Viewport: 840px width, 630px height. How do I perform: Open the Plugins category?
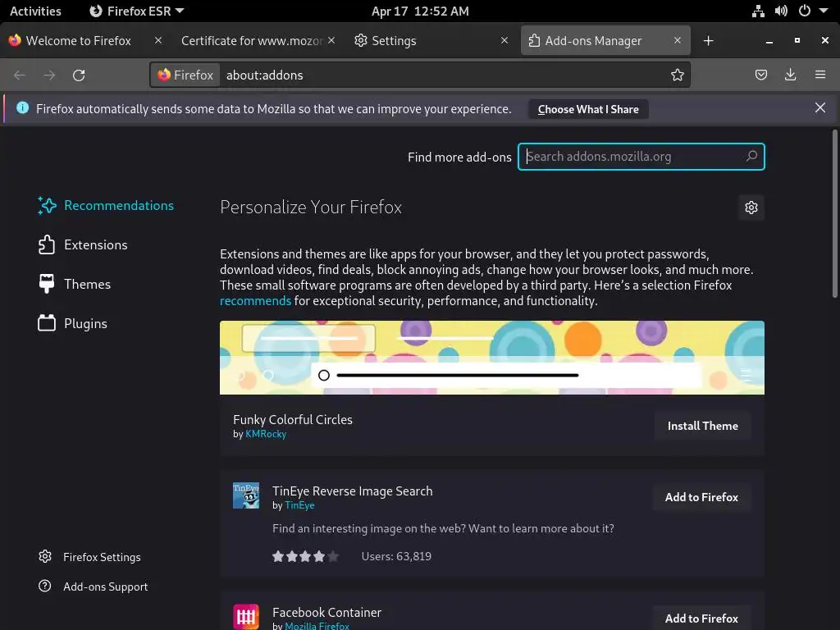click(x=73, y=323)
